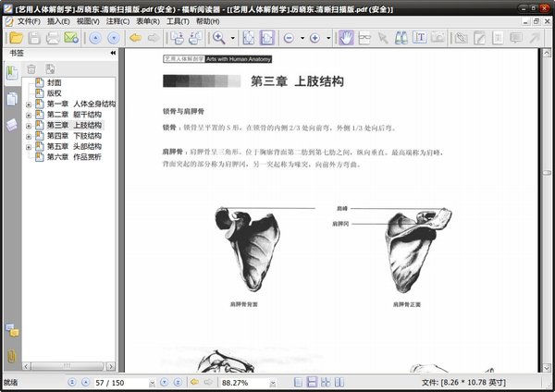
Task: Collapse the 书签 panel with double arrow
Action: pos(113,53)
